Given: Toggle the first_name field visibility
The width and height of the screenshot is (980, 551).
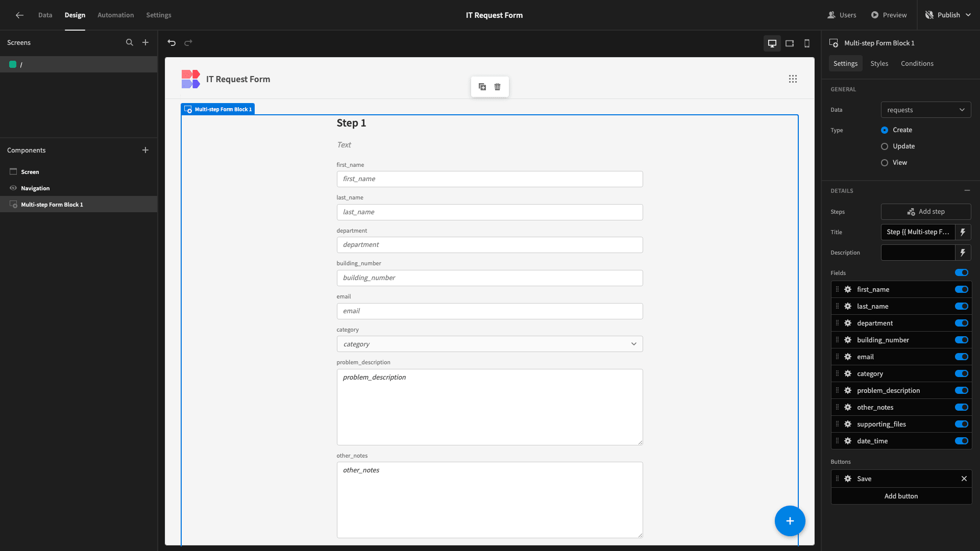Looking at the screenshot, I should pyautogui.click(x=962, y=289).
